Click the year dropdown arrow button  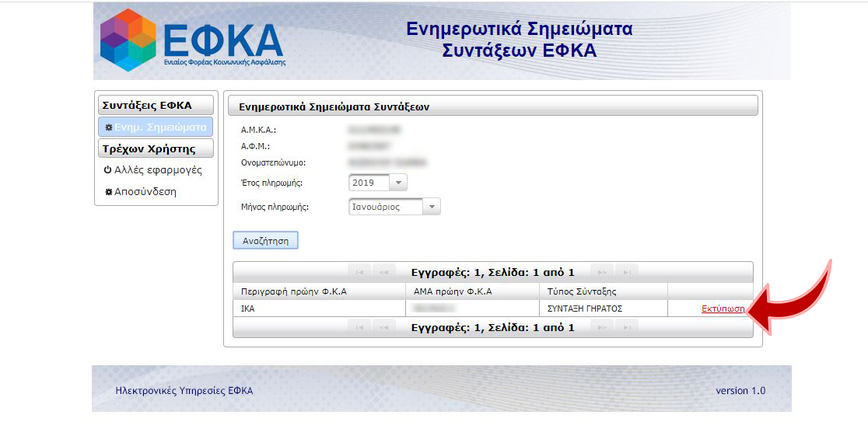(x=398, y=183)
